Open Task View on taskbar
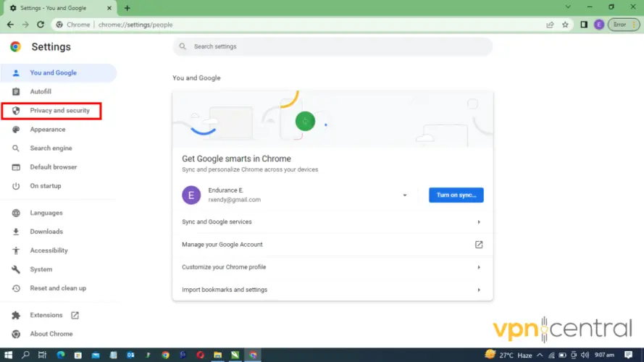This screenshot has width=644, height=362. point(42,355)
